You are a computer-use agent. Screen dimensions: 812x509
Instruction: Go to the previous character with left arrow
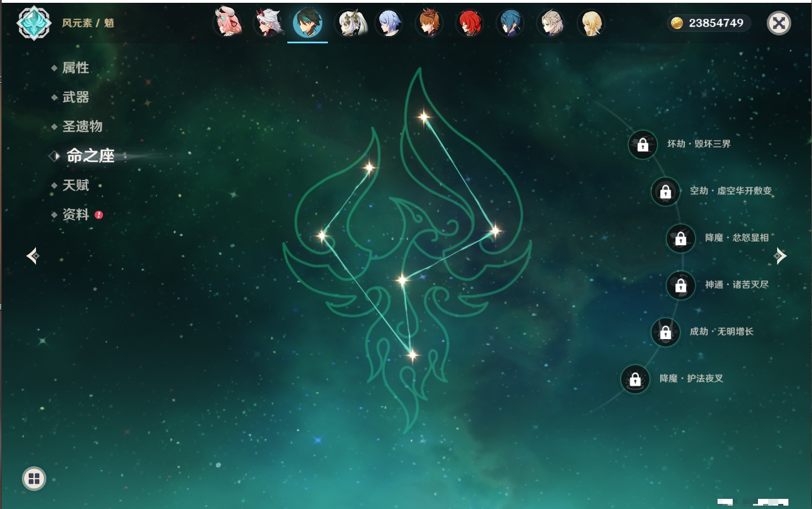tap(33, 256)
